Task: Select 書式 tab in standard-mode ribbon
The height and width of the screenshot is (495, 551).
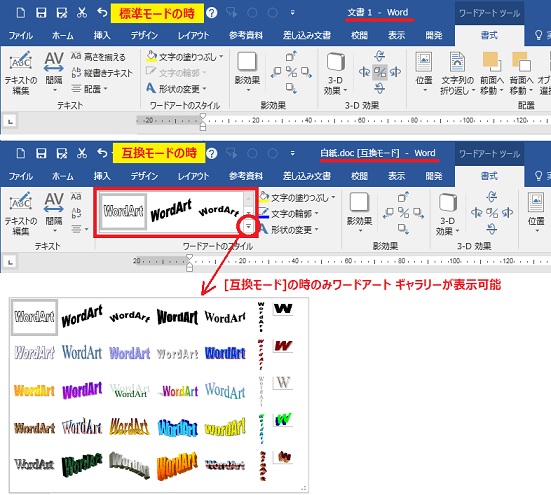Action: point(489,35)
